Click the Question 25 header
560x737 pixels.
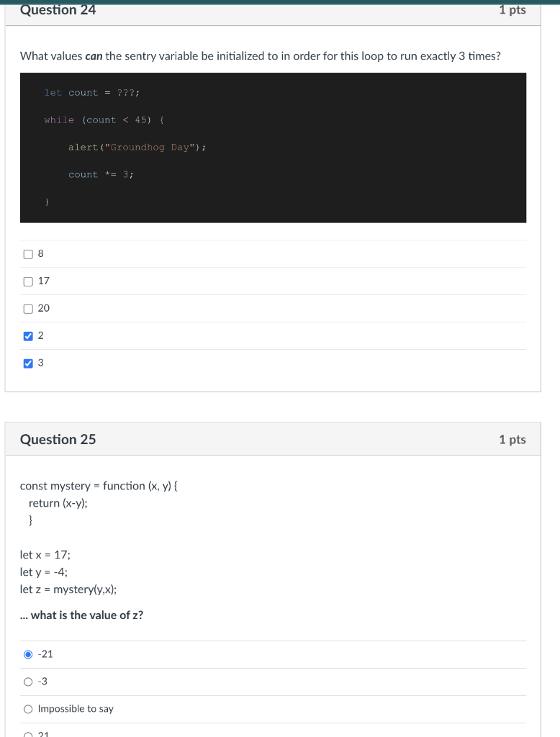pos(58,439)
